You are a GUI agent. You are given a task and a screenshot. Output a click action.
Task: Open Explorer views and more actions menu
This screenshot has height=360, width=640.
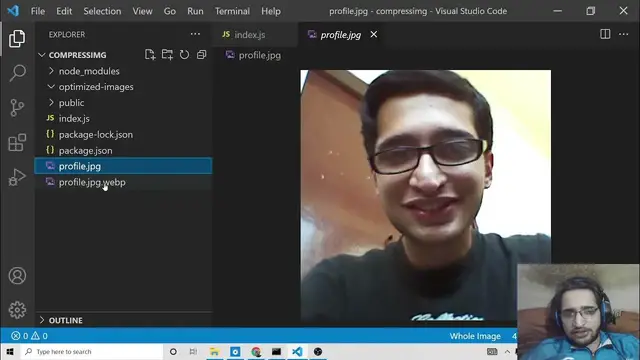(195, 34)
